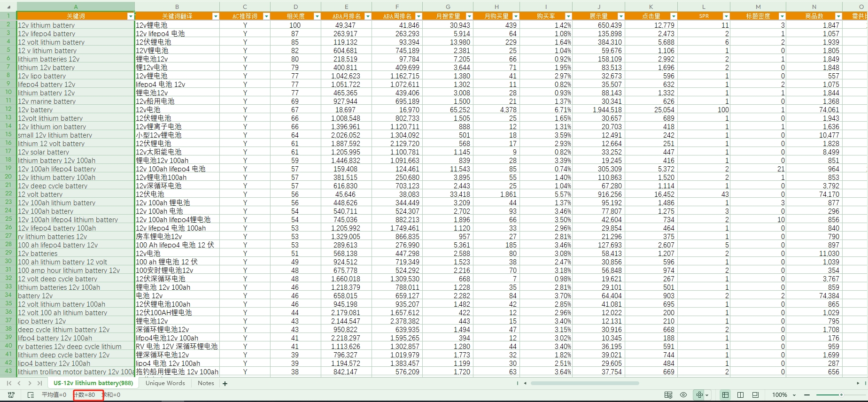The height and width of the screenshot is (402, 868).
Task: Select cell '12v deep cycle battery'
Action: (76, 186)
